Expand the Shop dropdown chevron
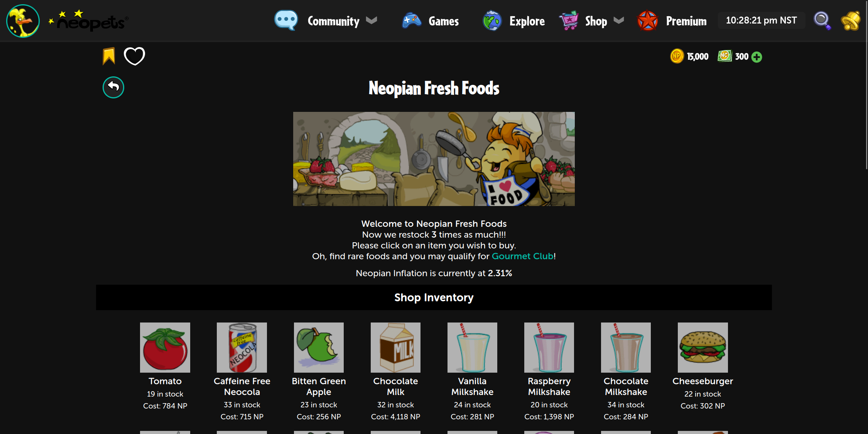Screen dimensions: 868x434 click(619, 20)
